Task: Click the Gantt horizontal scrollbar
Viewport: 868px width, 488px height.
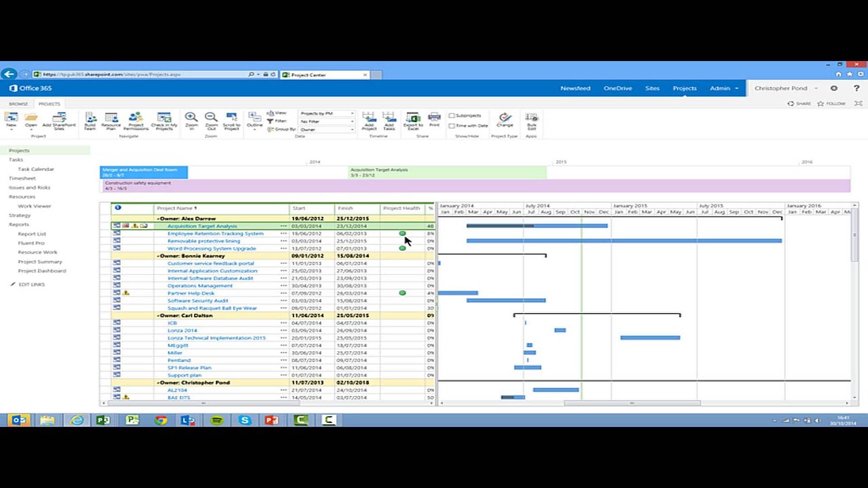Action: pos(631,403)
